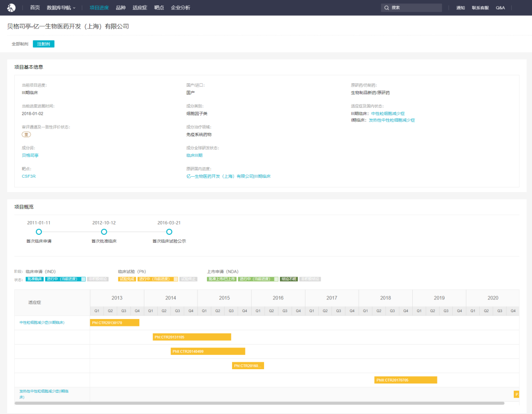Click the 重 review channel badge
The image size is (532, 414).
(26, 134)
